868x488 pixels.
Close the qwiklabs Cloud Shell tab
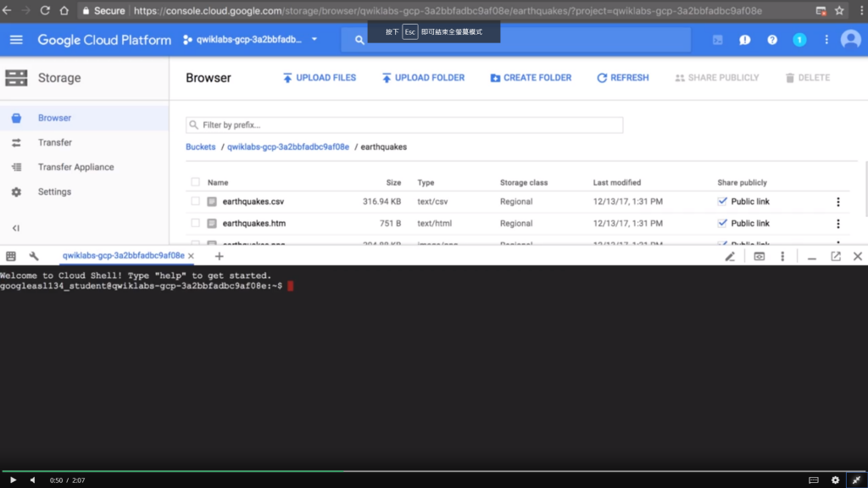(191, 256)
